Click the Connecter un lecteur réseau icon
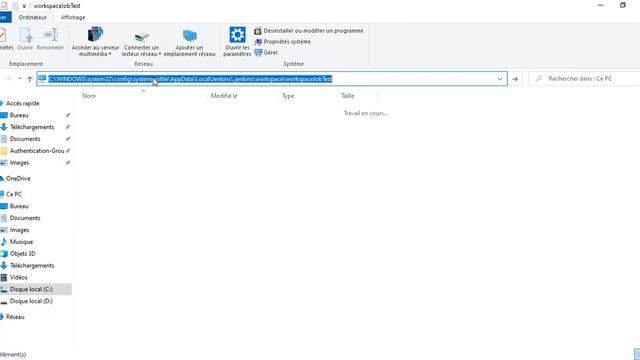640x360 pixels. pos(142,37)
